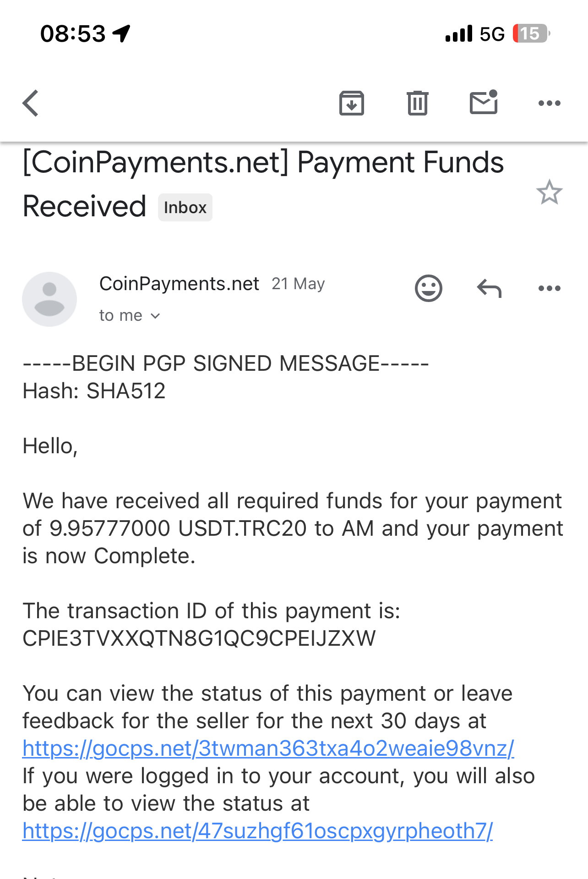Tap the 21 May date stamp
The image size is (588, 879).
coord(298,284)
